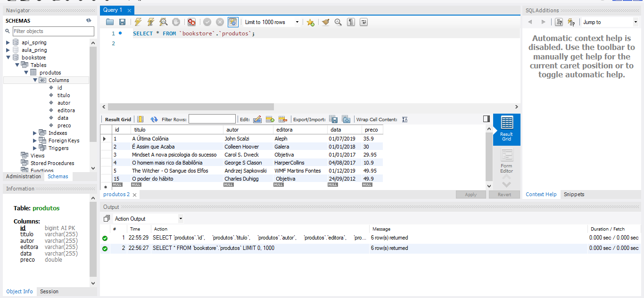Image resolution: width=644 pixels, height=298 pixels.
Task: Toggle display of invisible characters
Action: [x=351, y=22]
